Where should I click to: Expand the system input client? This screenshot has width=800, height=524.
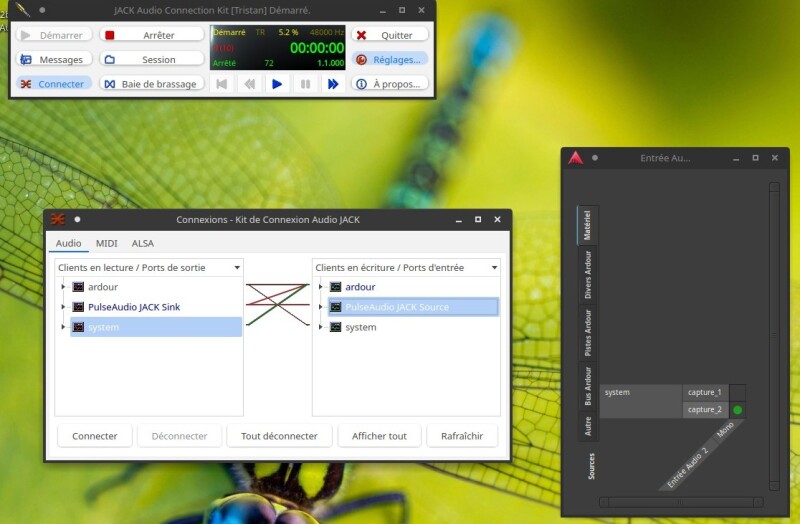(x=320, y=327)
